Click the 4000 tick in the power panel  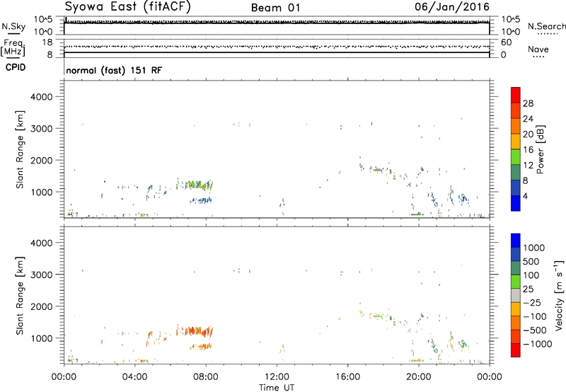coord(42,97)
